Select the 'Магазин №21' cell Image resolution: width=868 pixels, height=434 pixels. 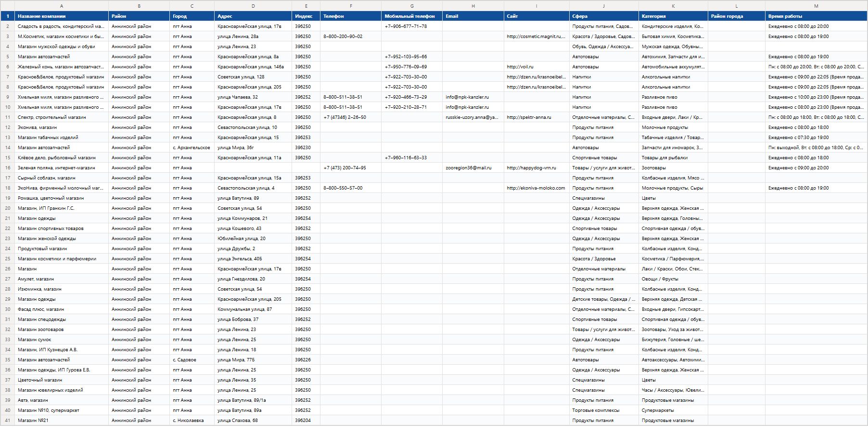coord(62,420)
